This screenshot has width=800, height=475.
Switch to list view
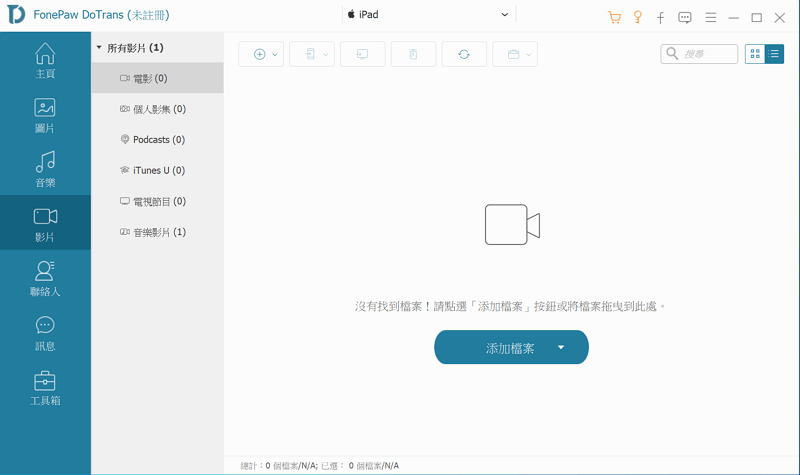774,54
